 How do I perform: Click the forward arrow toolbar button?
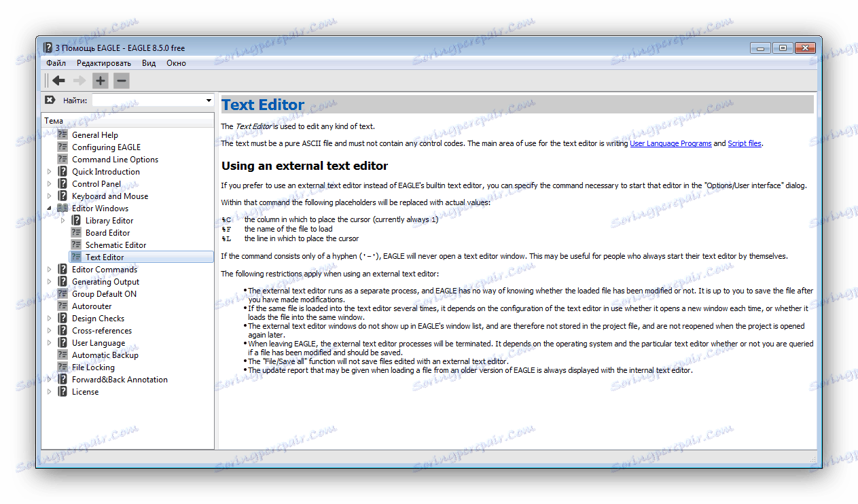(79, 81)
